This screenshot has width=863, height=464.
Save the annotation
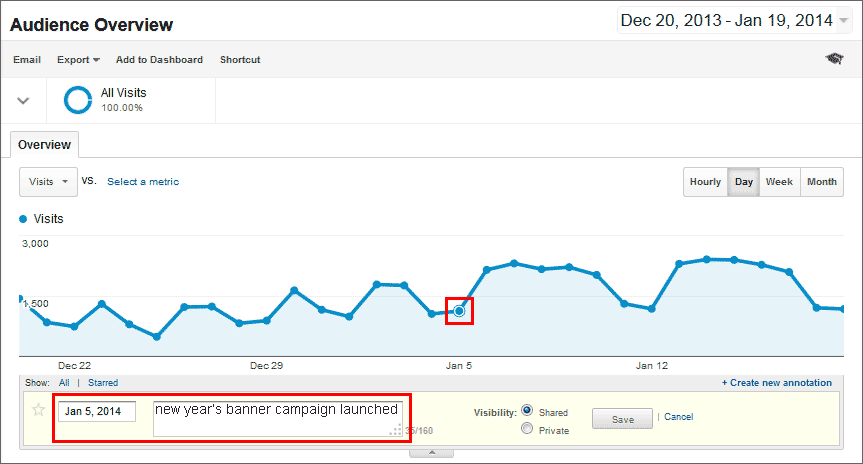point(622,419)
